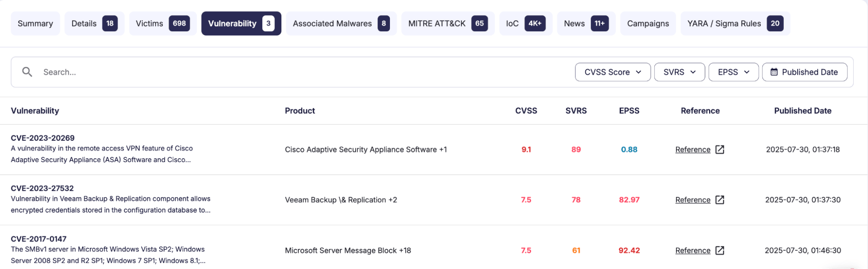Image resolution: width=868 pixels, height=269 pixels.
Task: Click the Product column header
Action: (300, 111)
